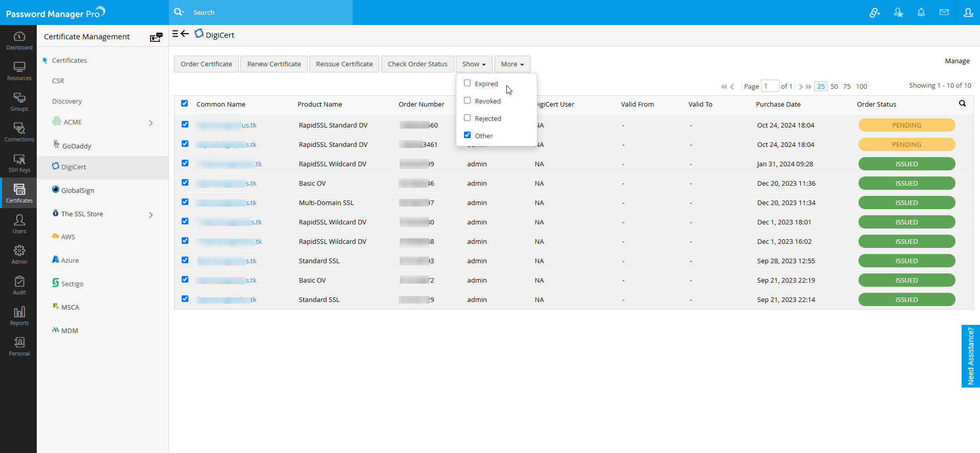Open the Reports sidebar icon
Screen dimensions: 980x453
pyautogui.click(x=19, y=316)
